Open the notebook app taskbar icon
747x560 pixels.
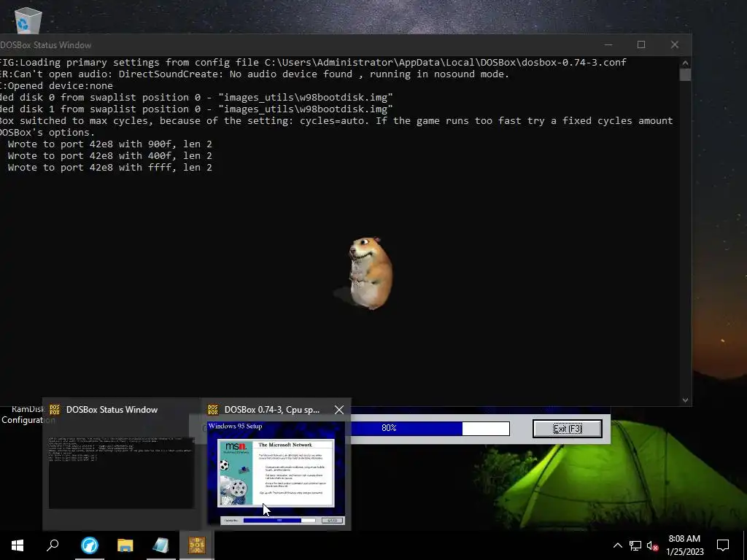(x=161, y=545)
